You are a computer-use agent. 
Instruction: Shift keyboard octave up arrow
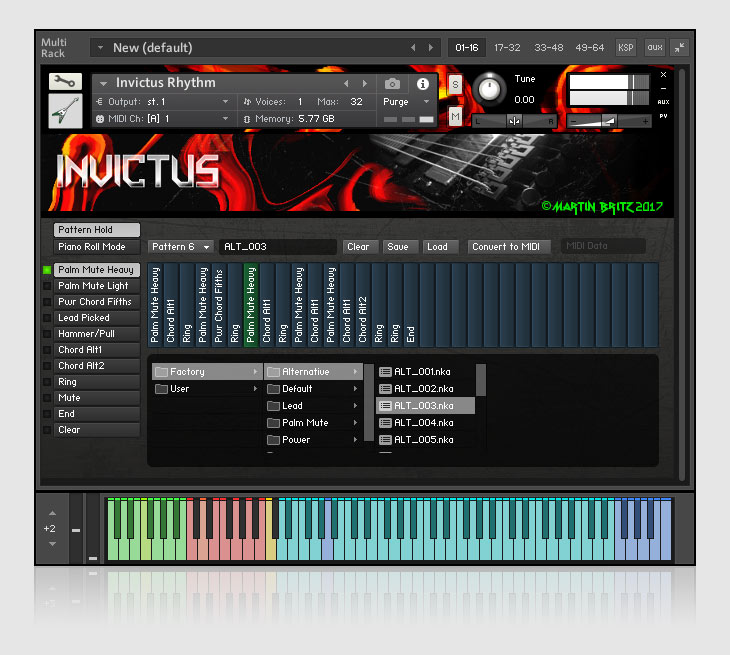click(52, 513)
